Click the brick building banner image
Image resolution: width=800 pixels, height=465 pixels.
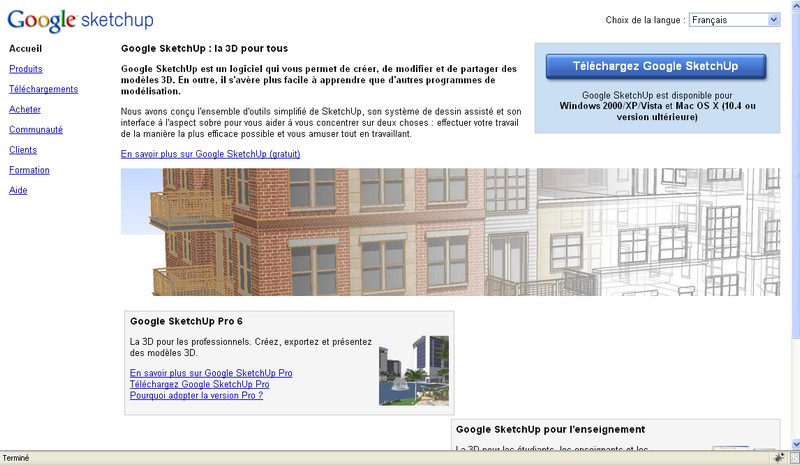coord(450,232)
